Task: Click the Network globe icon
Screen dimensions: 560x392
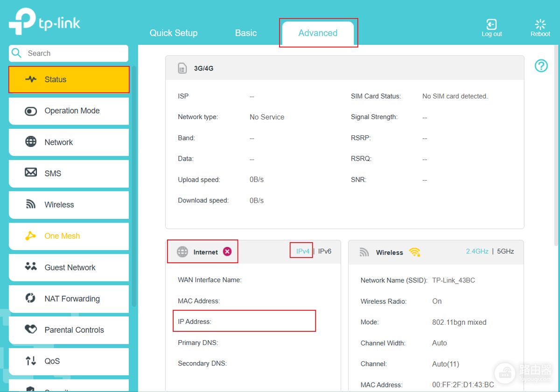Action: click(x=31, y=142)
